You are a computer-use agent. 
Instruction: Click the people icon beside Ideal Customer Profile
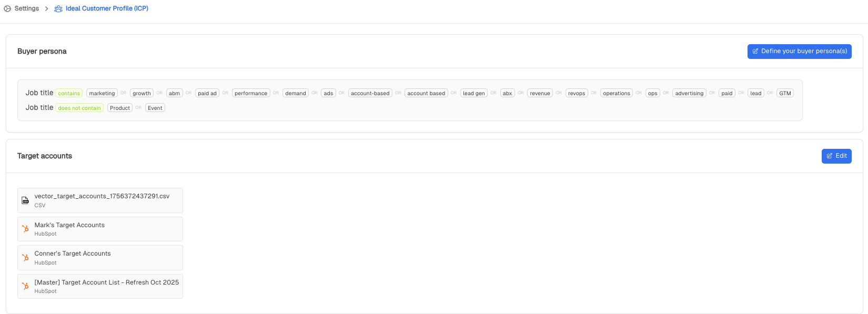pyautogui.click(x=58, y=9)
